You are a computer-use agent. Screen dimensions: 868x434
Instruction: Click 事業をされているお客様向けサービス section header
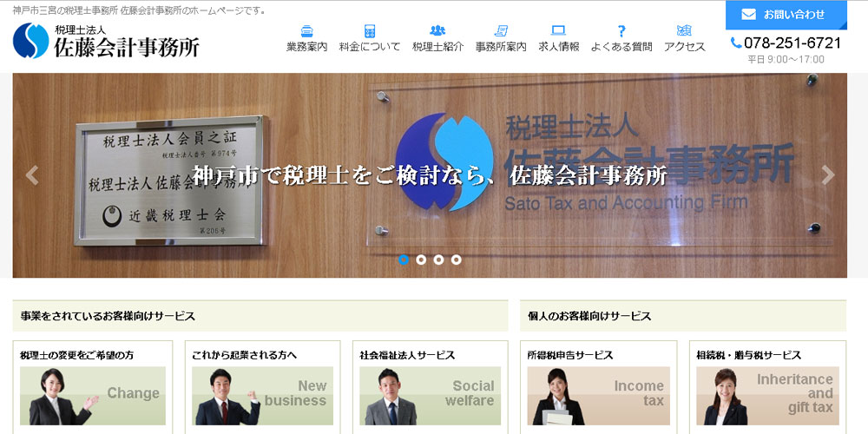(x=260, y=316)
